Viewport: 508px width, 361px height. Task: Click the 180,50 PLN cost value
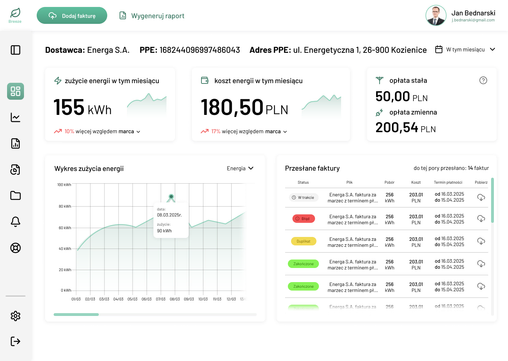(x=244, y=107)
